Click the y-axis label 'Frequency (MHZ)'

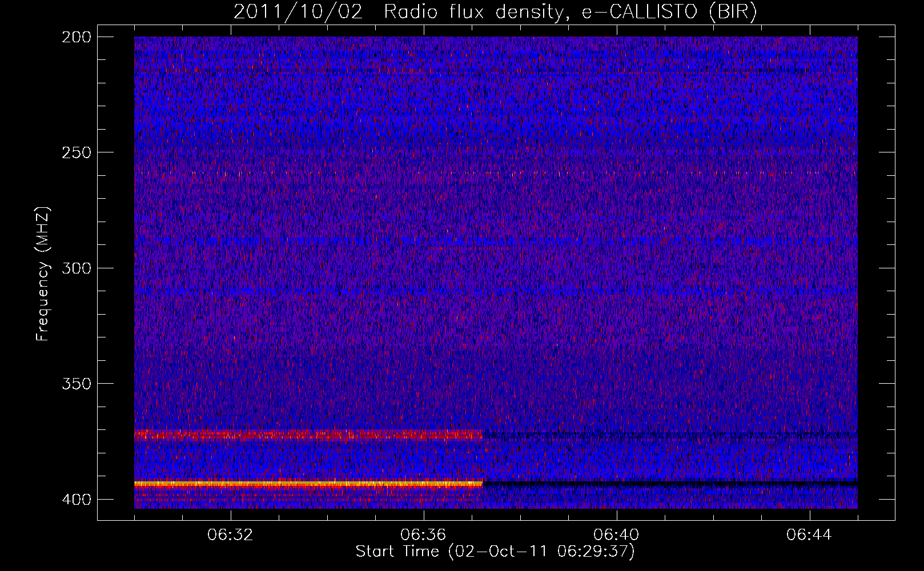(43, 274)
